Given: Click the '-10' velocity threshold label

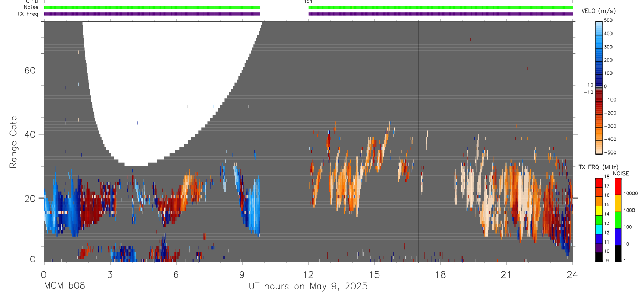Looking at the screenshot, I should pos(588,92).
